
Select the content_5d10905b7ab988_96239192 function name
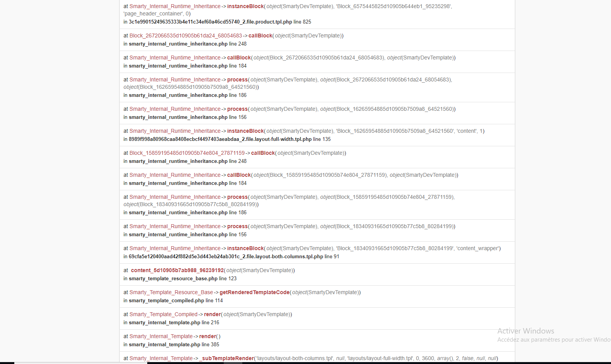(x=177, y=270)
